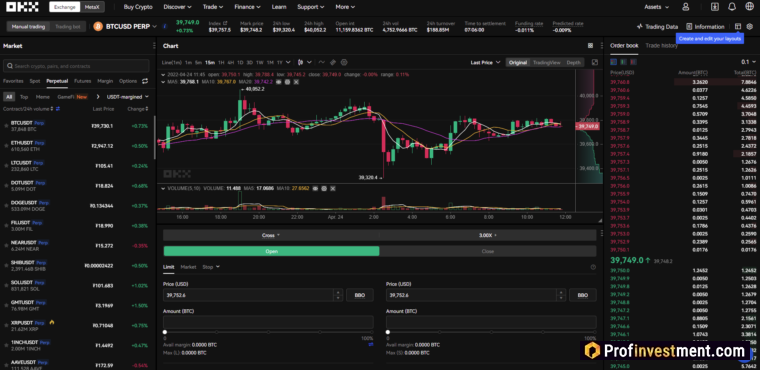This screenshot has height=370, width=760.
Task: Switch chart to Depth view
Action: point(573,62)
